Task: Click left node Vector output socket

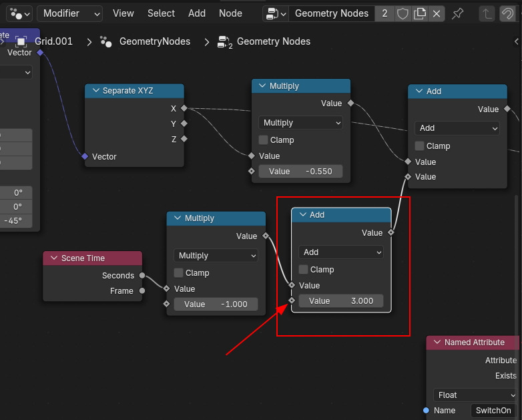Action: coord(40,52)
